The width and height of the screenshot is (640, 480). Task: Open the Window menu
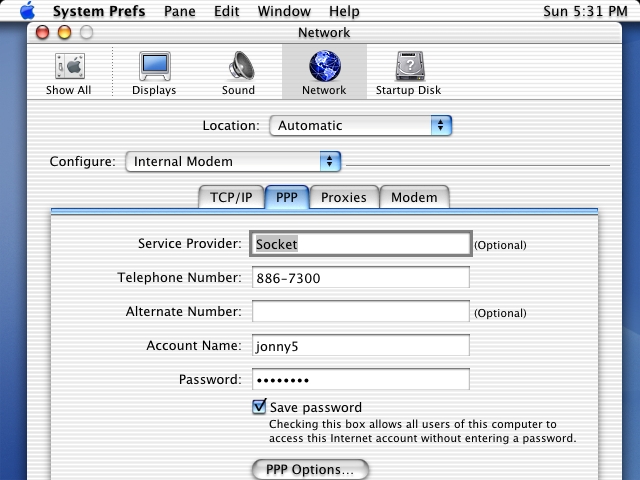(284, 11)
